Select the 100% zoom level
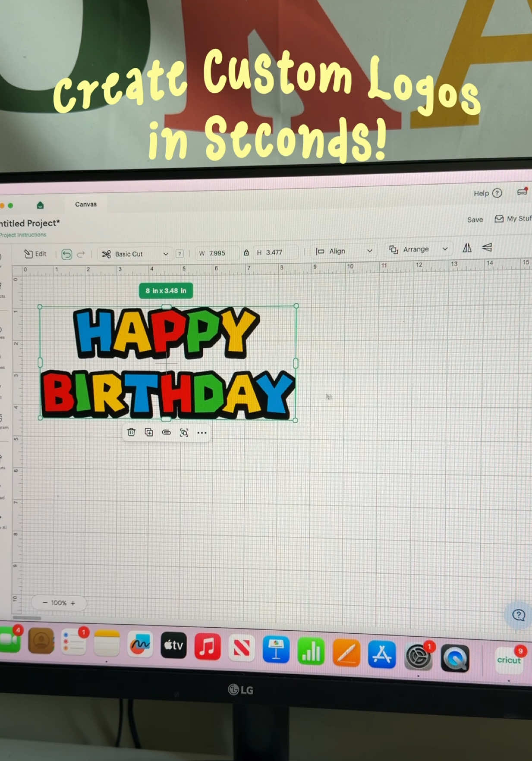The width and height of the screenshot is (532, 761). [x=59, y=603]
